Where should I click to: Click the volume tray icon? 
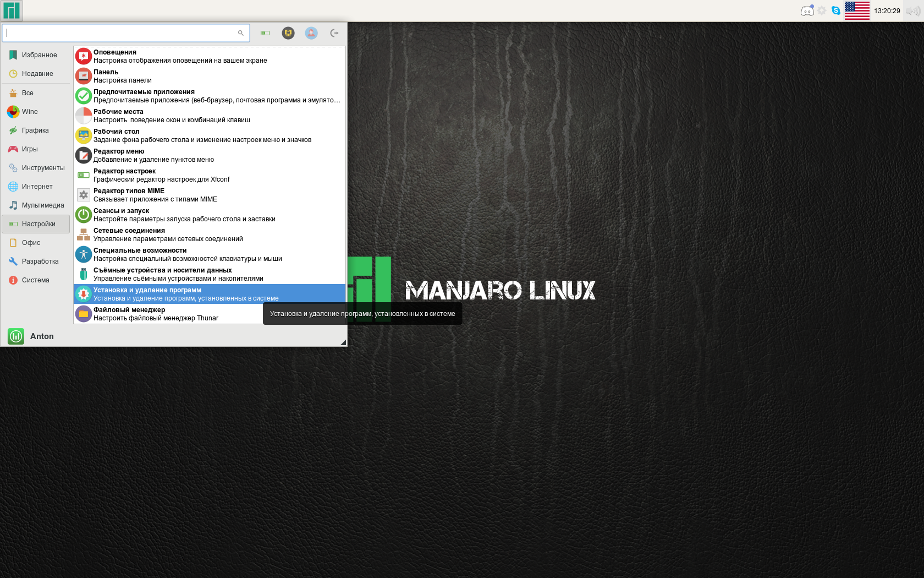pyautogui.click(x=913, y=11)
